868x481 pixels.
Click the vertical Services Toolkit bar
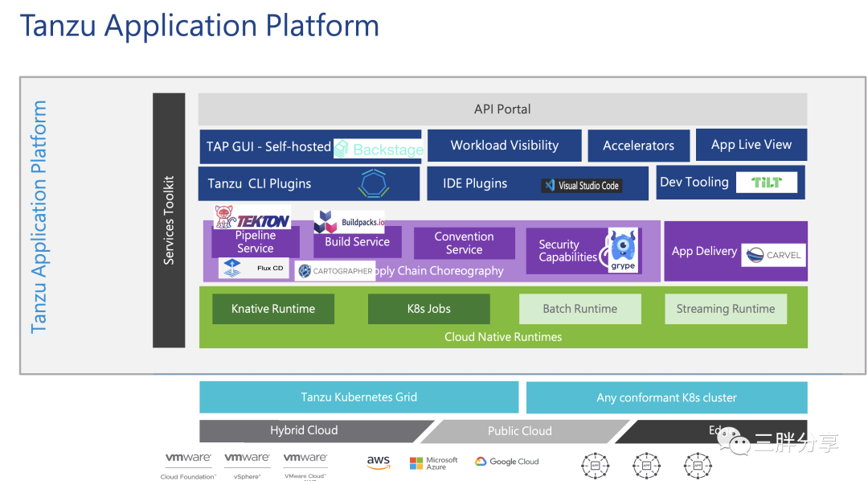click(169, 220)
